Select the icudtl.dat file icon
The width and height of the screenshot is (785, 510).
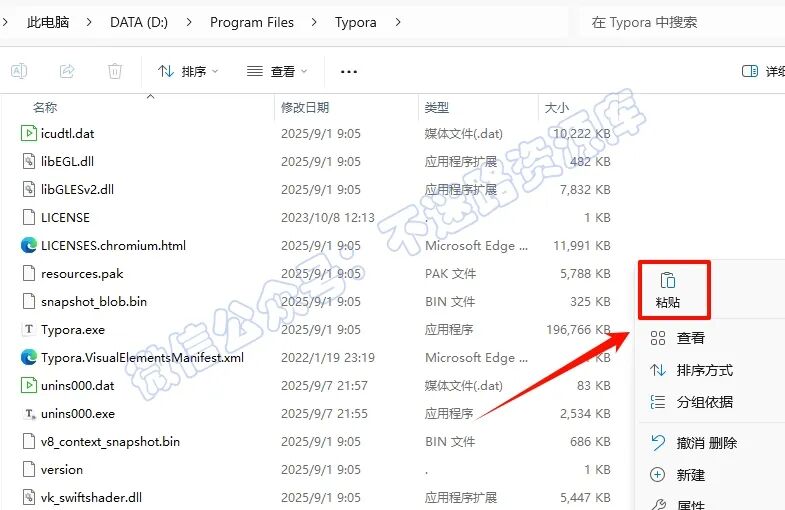click(29, 133)
